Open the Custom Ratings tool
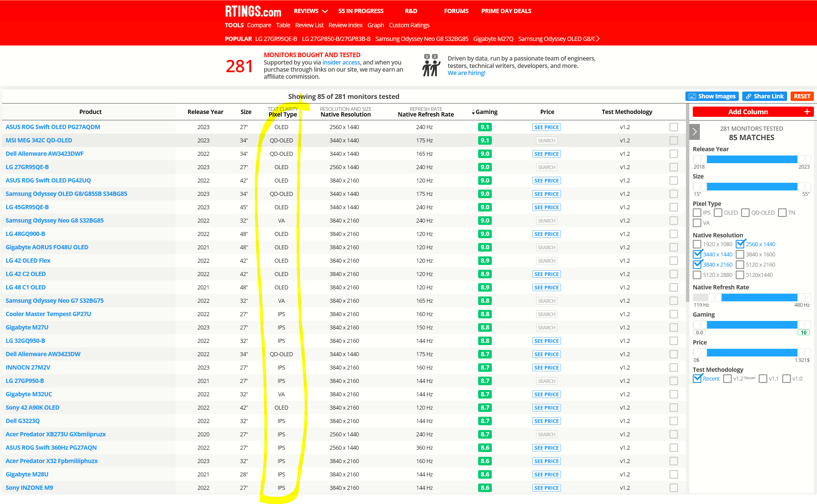The image size is (817, 504). (x=409, y=25)
